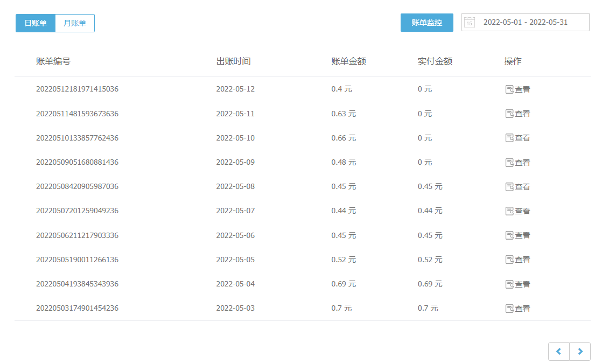Click the calendar icon in the date range picker

[x=469, y=22]
